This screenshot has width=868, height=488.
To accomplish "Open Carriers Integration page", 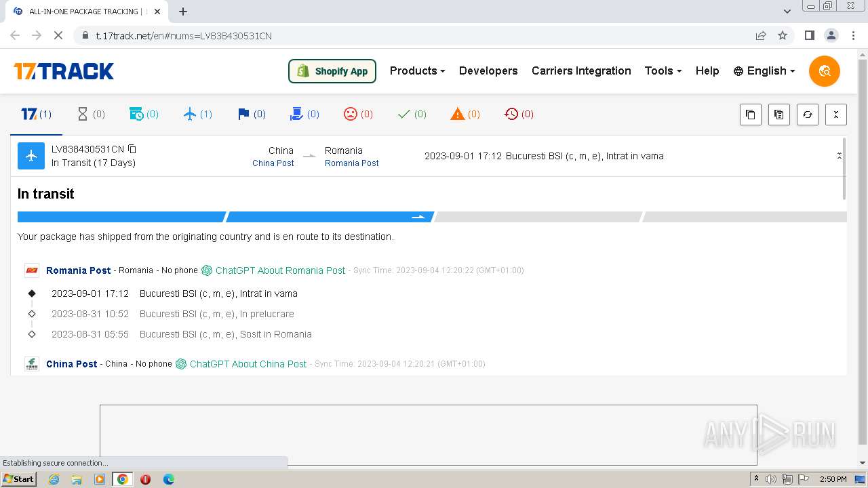I will point(581,70).
